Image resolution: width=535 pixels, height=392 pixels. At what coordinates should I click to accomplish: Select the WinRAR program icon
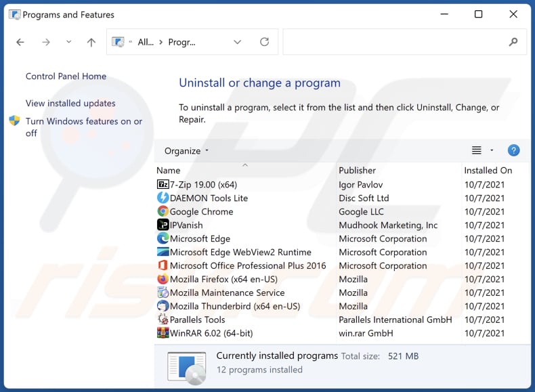(x=163, y=333)
